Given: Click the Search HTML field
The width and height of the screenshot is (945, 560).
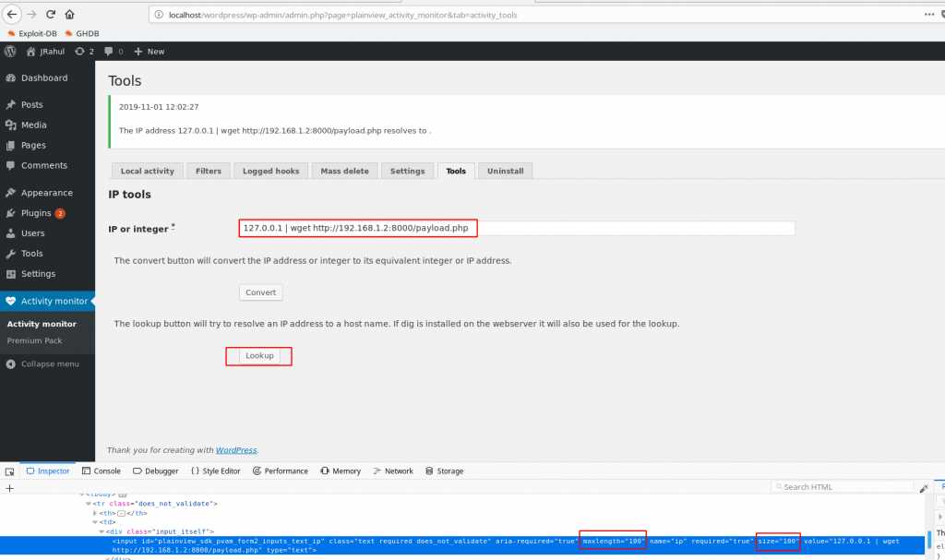Looking at the screenshot, I should tap(843, 487).
